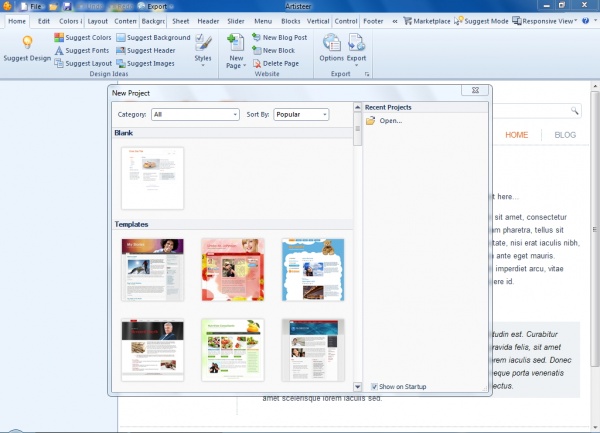Image resolution: width=600 pixels, height=433 pixels.
Task: Switch to the Slider tab
Action: point(236,21)
